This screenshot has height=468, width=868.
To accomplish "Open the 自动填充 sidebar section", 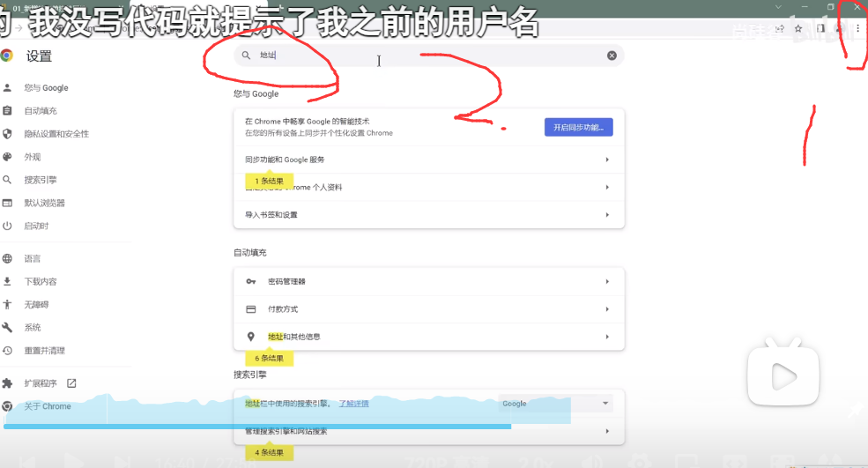I will point(41,111).
